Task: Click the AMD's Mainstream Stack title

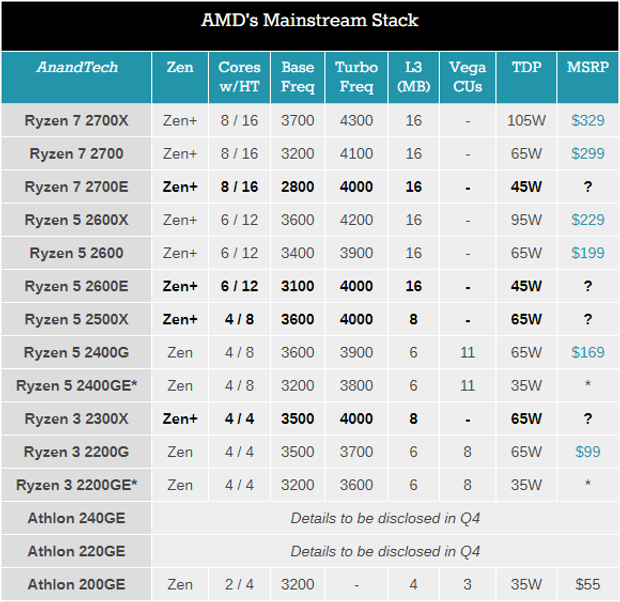Action: [310, 20]
